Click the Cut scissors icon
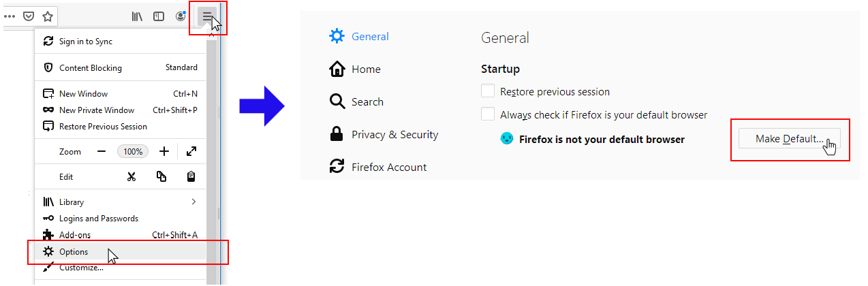Screen dimensions: 868x286 coord(131,177)
